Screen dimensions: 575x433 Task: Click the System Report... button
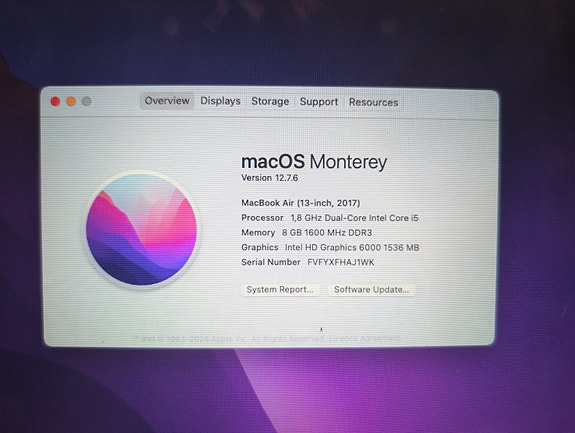point(280,290)
